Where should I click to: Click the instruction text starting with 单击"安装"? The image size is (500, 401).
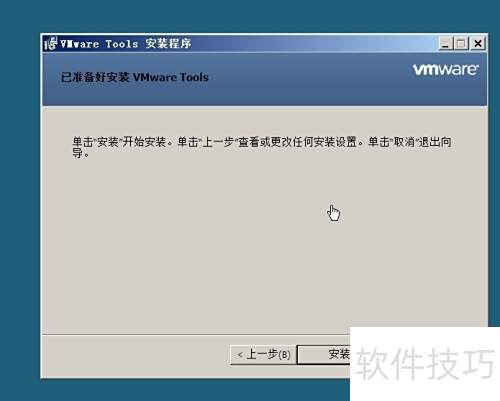pos(262,147)
